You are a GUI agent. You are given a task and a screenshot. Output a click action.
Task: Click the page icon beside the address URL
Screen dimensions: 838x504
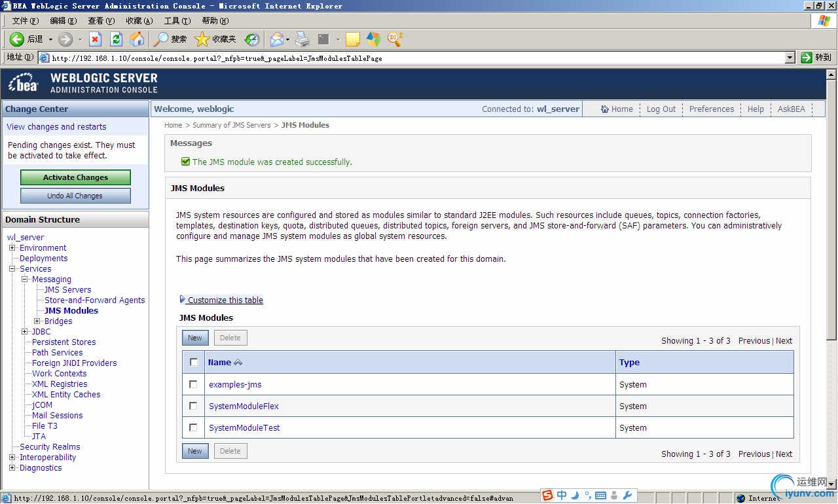coord(45,58)
